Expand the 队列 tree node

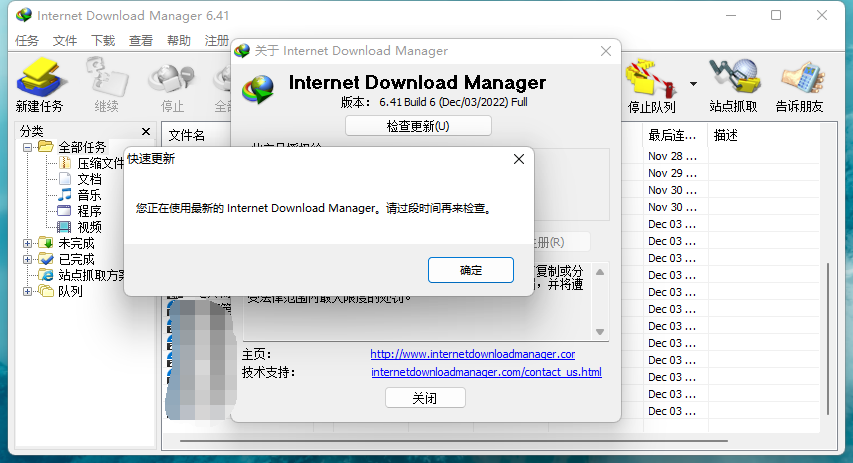pyautogui.click(x=28, y=292)
